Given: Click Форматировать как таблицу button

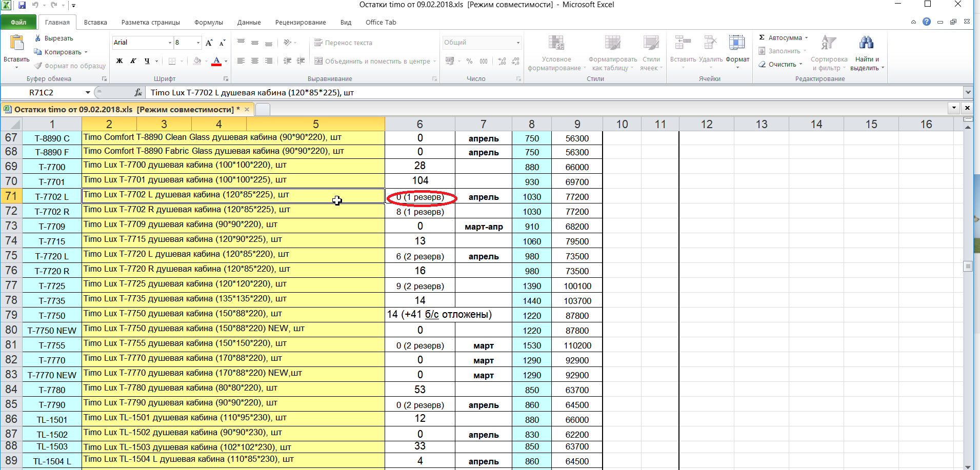Looking at the screenshot, I should click(613, 53).
